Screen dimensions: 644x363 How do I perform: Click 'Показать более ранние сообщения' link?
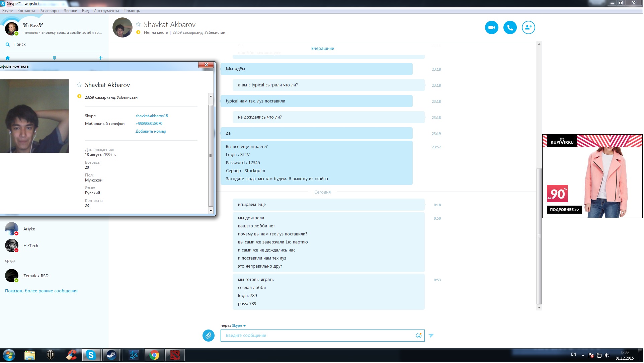click(41, 291)
